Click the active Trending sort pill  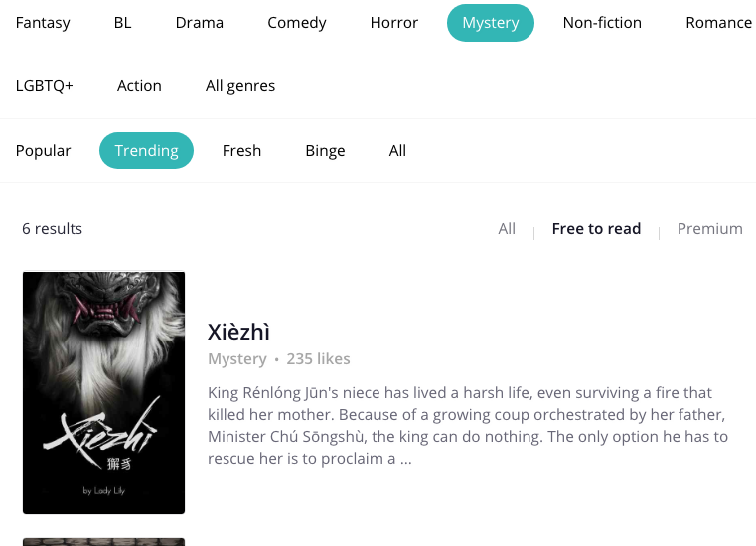146,151
